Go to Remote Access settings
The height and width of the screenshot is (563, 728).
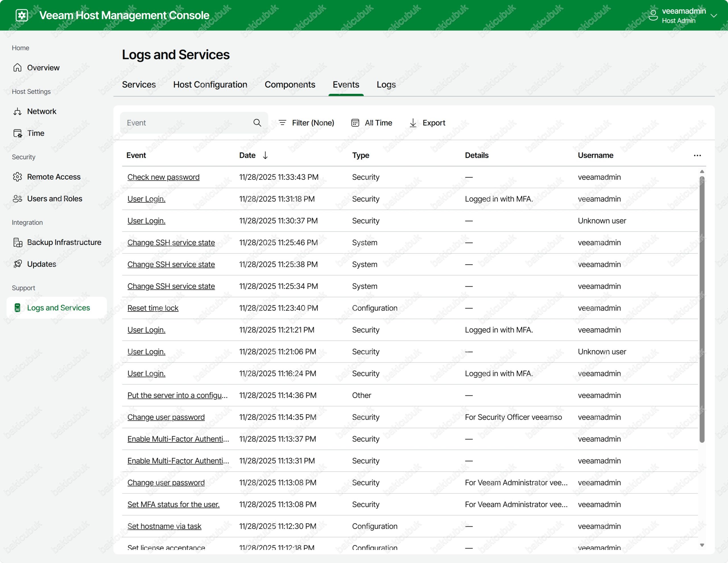54,177
